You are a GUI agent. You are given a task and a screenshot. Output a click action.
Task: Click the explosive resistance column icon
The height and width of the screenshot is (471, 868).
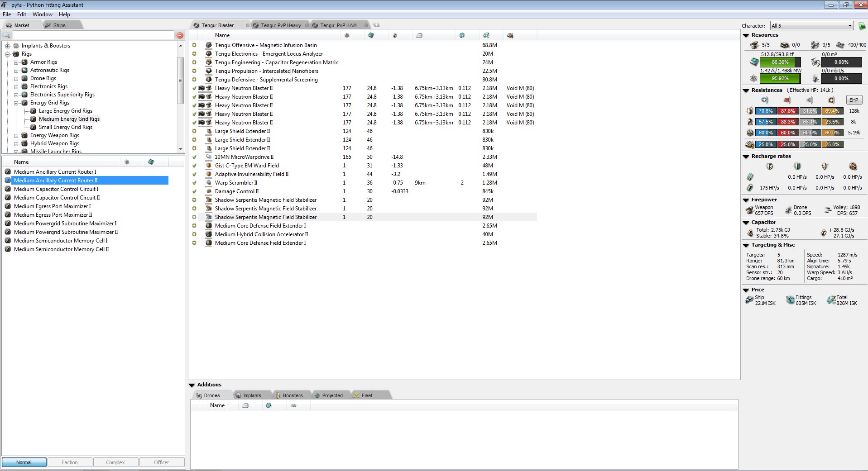(831, 100)
